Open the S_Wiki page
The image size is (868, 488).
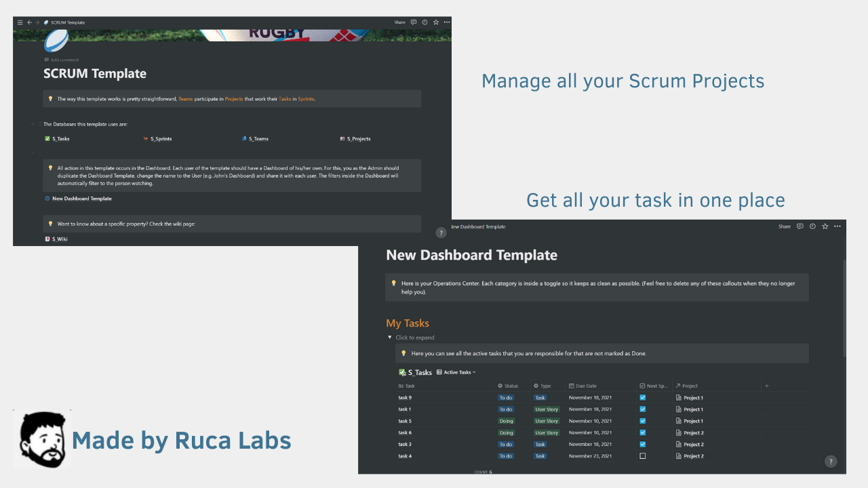coord(60,239)
